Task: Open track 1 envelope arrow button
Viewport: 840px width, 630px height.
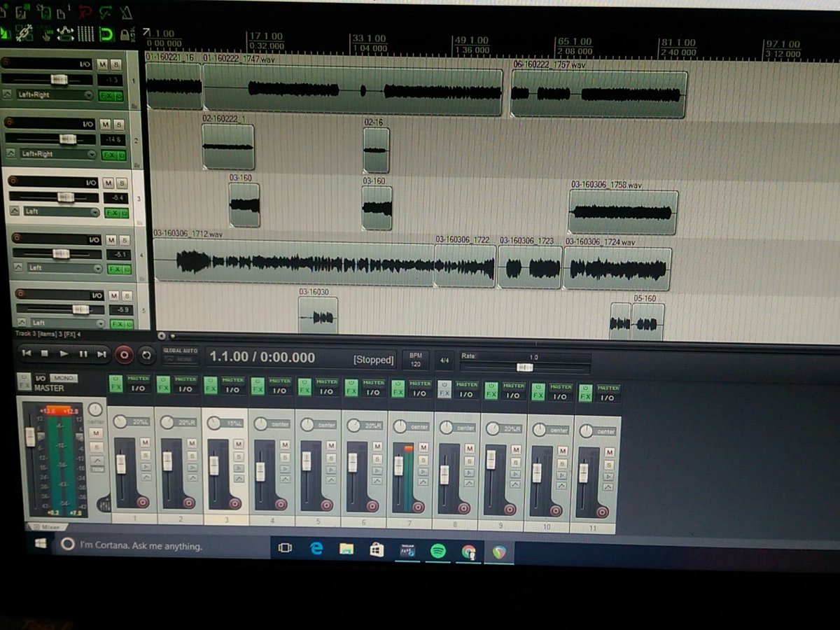Action: coord(7,94)
